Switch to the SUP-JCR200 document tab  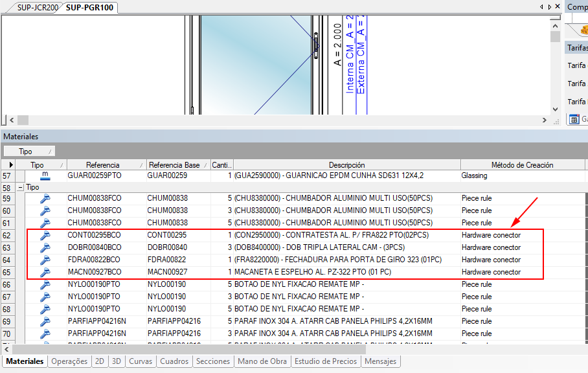click(37, 7)
